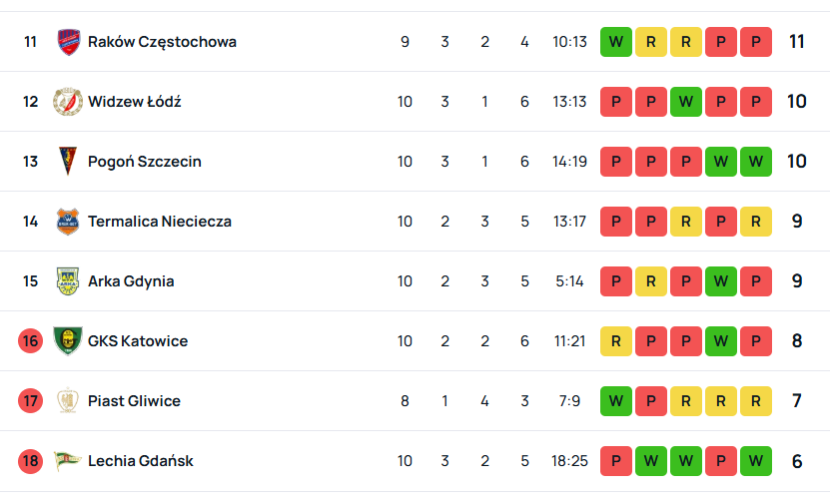830x504 pixels.
Task: Click GKS Katowice's yellow R form badge
Action: [x=616, y=341]
